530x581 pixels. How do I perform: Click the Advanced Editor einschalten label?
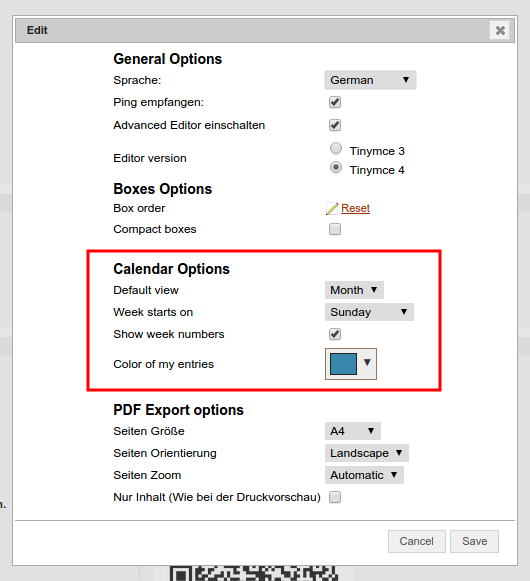coord(189,125)
